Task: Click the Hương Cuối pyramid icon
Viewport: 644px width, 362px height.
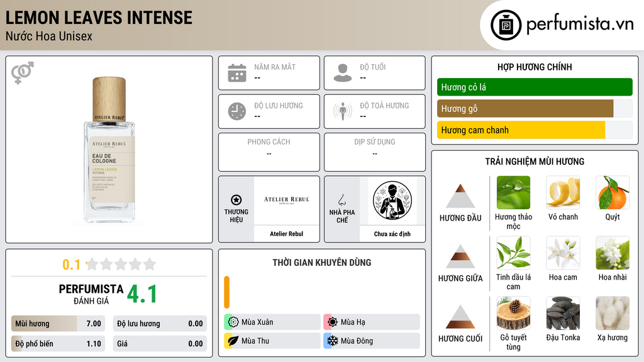Action: pos(460,317)
